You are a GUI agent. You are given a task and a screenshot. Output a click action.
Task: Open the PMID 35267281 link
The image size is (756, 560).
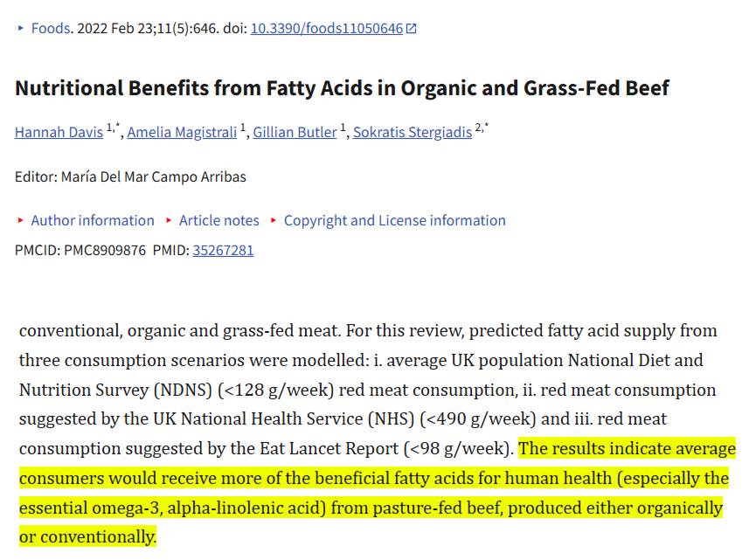point(223,250)
